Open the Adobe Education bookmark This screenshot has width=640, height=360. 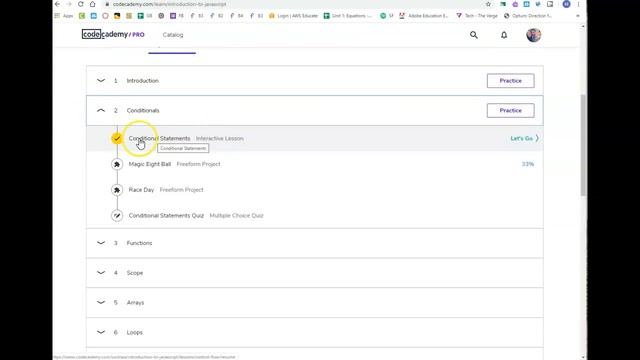point(424,16)
